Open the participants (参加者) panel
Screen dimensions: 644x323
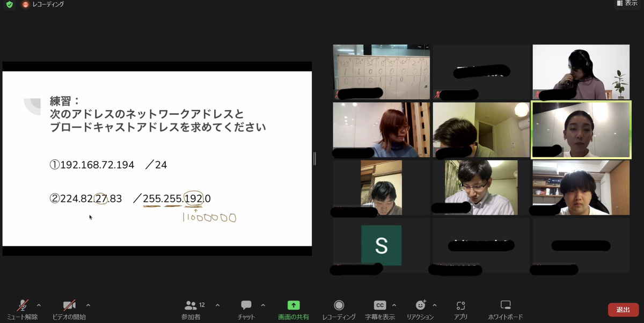191,305
